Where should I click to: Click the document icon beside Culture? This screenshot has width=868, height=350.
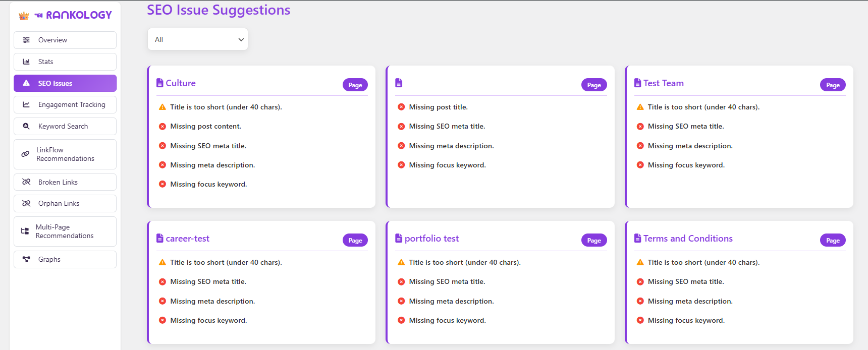[160, 83]
